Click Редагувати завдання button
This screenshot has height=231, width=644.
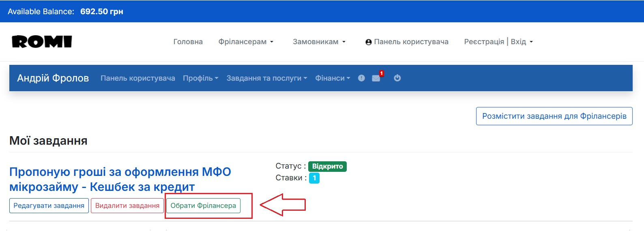pos(49,206)
